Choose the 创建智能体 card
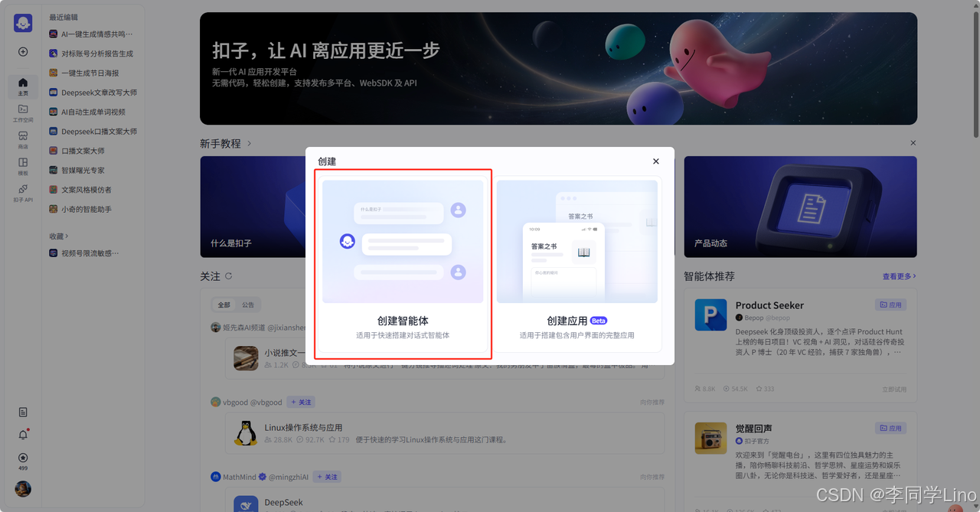Screen dimensions: 980x512 403,264
